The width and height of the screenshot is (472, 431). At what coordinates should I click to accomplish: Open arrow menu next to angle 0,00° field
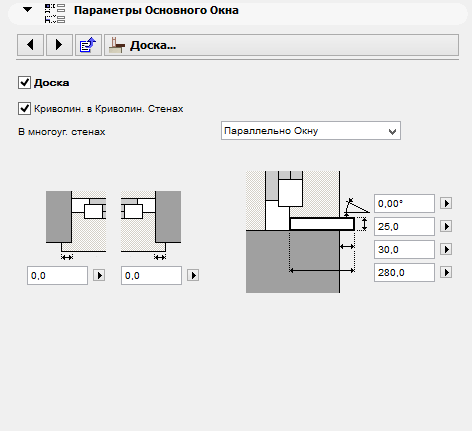pyautogui.click(x=446, y=203)
